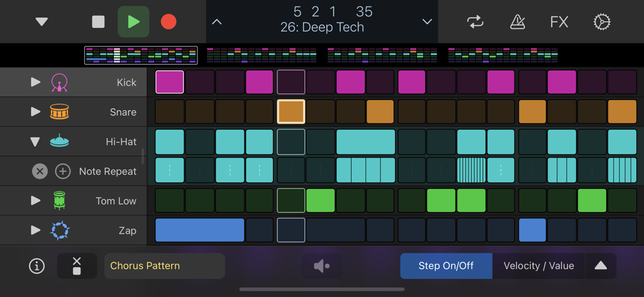Tap the 5 2 1 35 position readout

click(x=333, y=11)
